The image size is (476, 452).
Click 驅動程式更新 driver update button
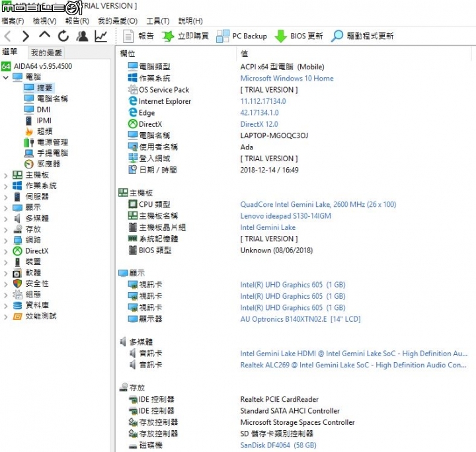tap(362, 36)
